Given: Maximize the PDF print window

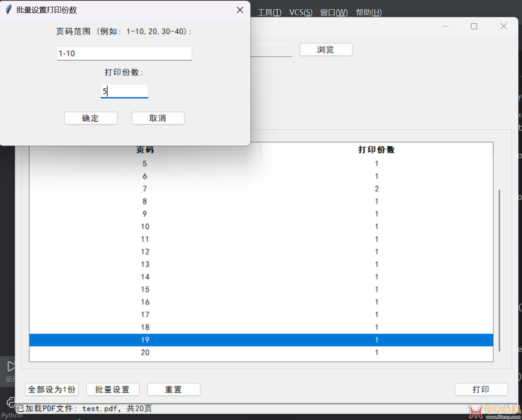Looking at the screenshot, I should point(474,26).
